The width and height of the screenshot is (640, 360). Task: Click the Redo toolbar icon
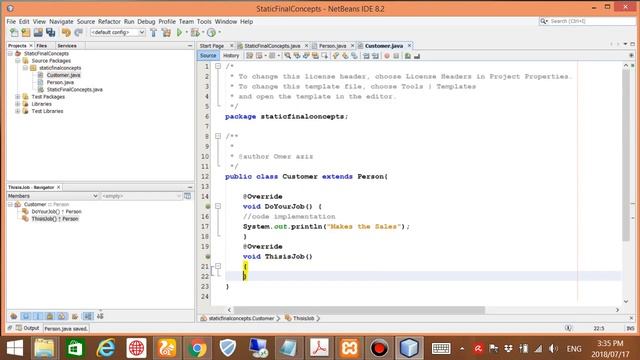coord(78,32)
